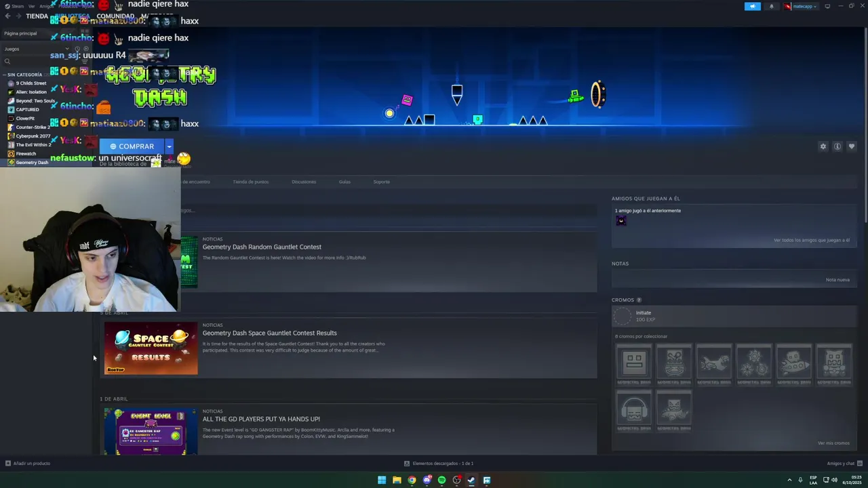Open Tienda de puntos tab
868x488 pixels.
click(x=251, y=182)
